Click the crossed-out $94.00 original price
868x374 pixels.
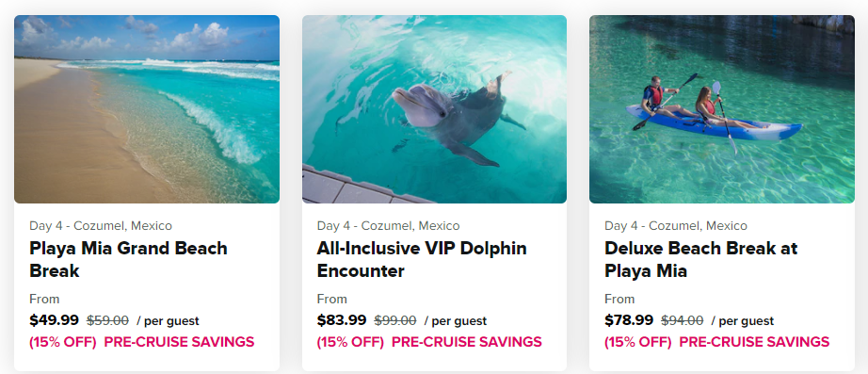pos(683,321)
